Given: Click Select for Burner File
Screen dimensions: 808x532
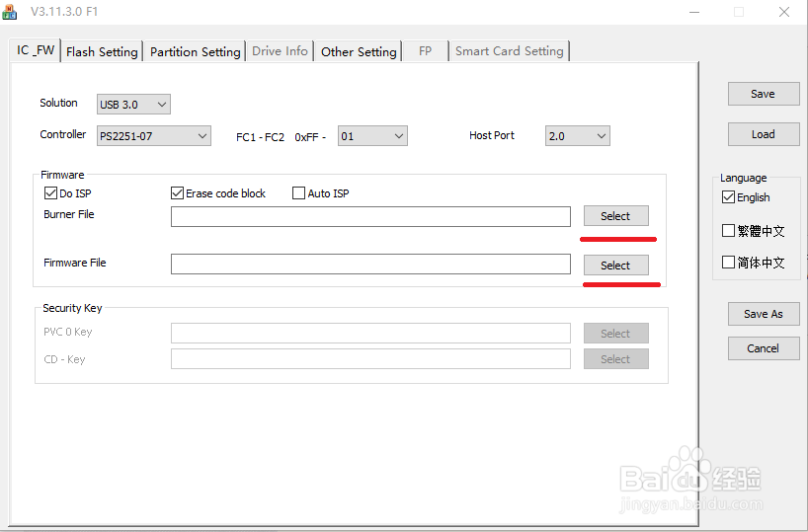Looking at the screenshot, I should (x=615, y=216).
